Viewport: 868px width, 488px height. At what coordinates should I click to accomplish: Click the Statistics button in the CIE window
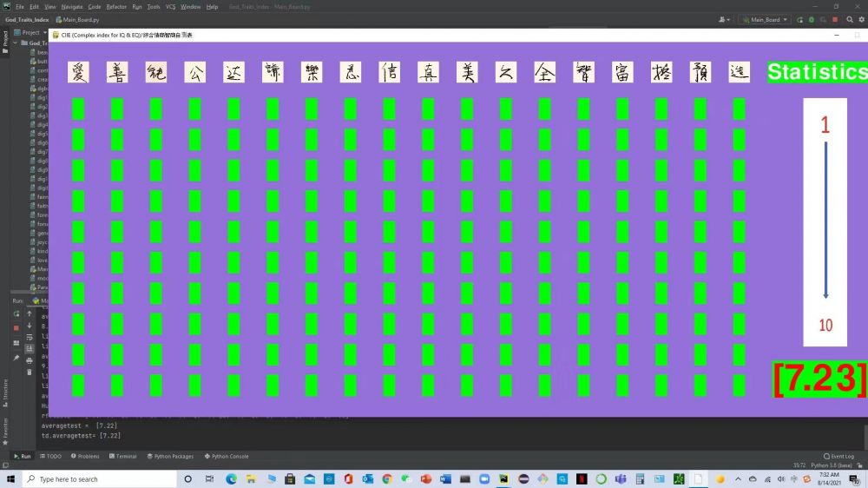tap(816, 72)
